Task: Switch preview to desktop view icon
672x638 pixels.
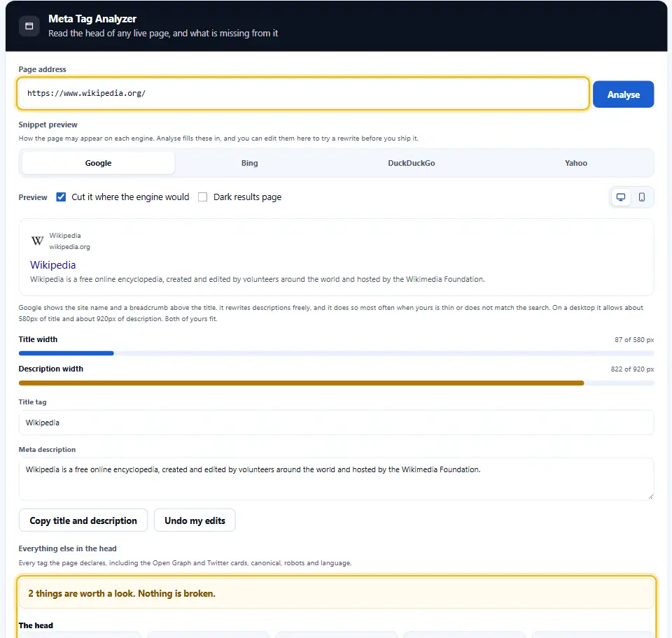Action: [620, 197]
